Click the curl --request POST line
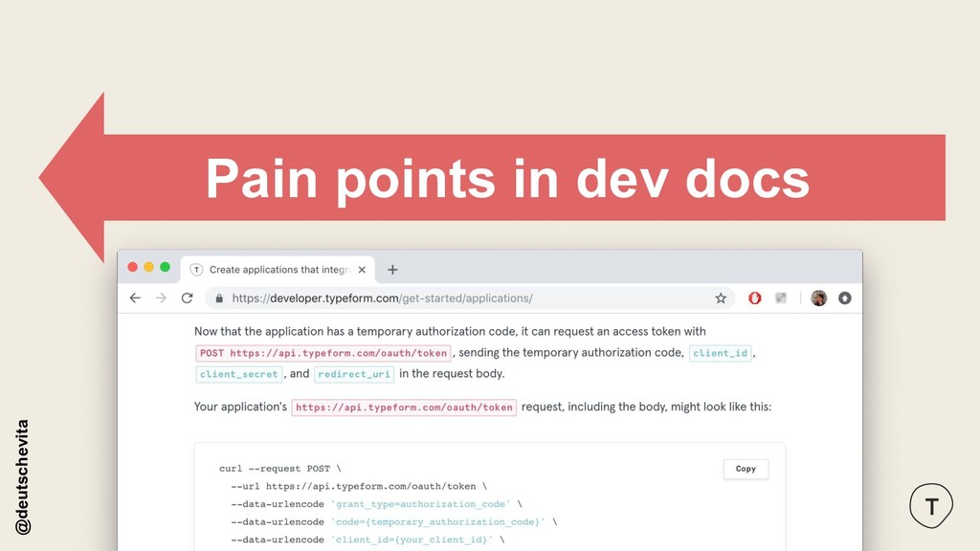 [280, 469]
